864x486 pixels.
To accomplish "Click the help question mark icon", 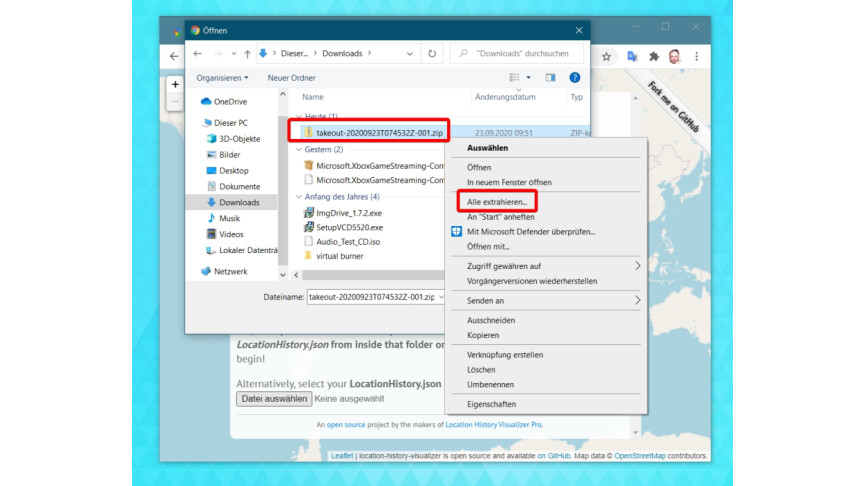I will pyautogui.click(x=575, y=77).
